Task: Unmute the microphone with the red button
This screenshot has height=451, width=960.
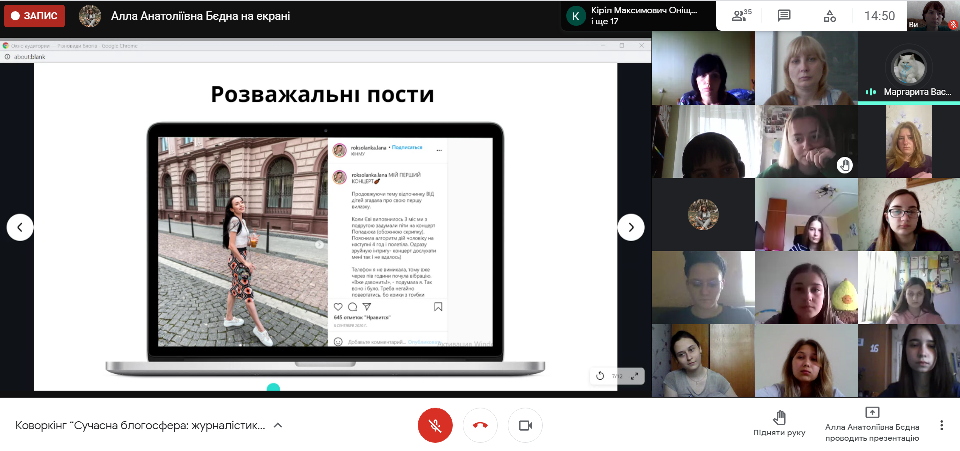Action: [x=435, y=425]
